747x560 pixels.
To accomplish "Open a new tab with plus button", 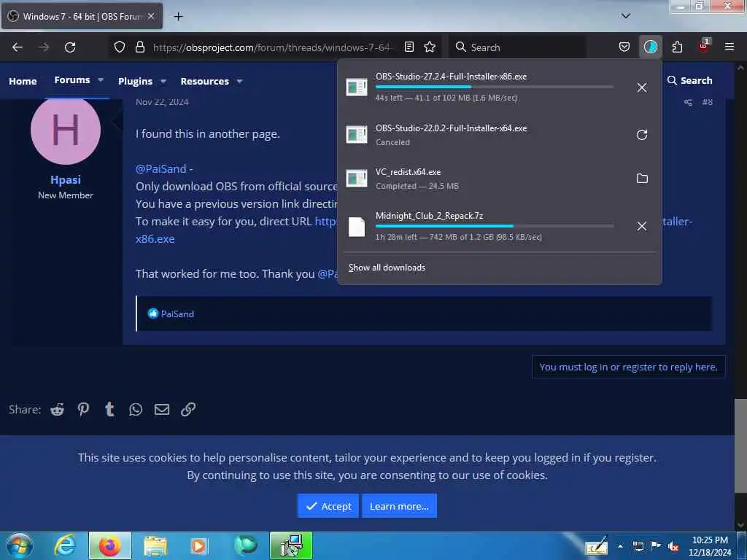I will click(x=178, y=17).
